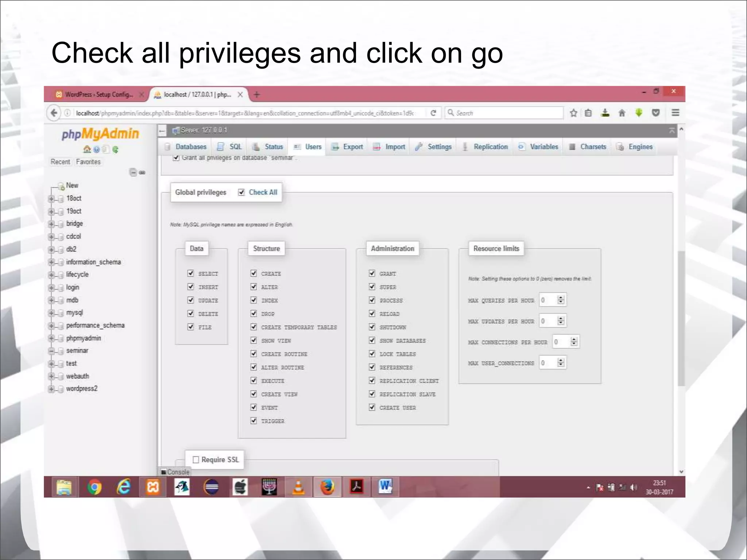Screen dimensions: 747x560
Task: Click the MAX CONNECTIONS PER HOUR field
Action: (565, 342)
